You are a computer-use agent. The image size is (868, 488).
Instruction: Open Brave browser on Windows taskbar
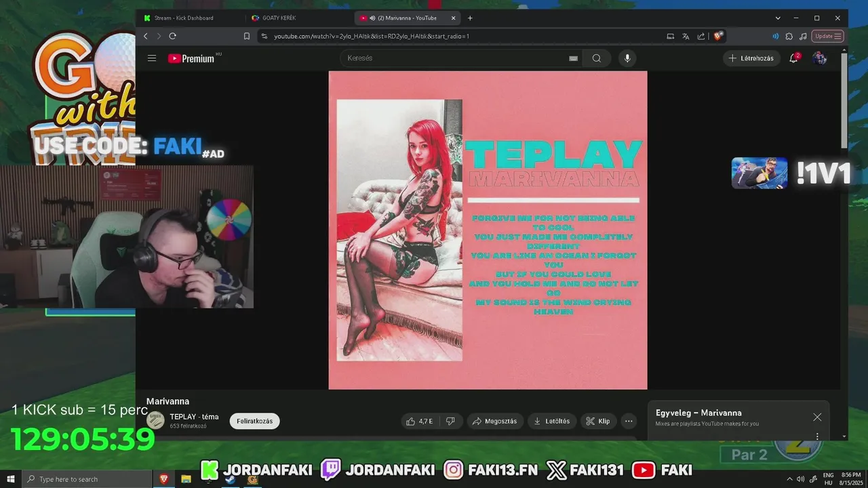tap(164, 479)
